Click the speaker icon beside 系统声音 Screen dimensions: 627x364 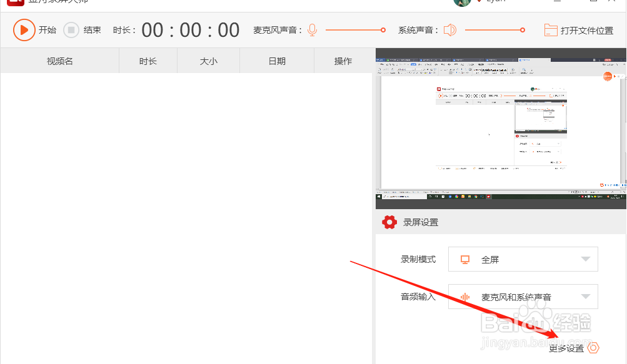point(449,29)
